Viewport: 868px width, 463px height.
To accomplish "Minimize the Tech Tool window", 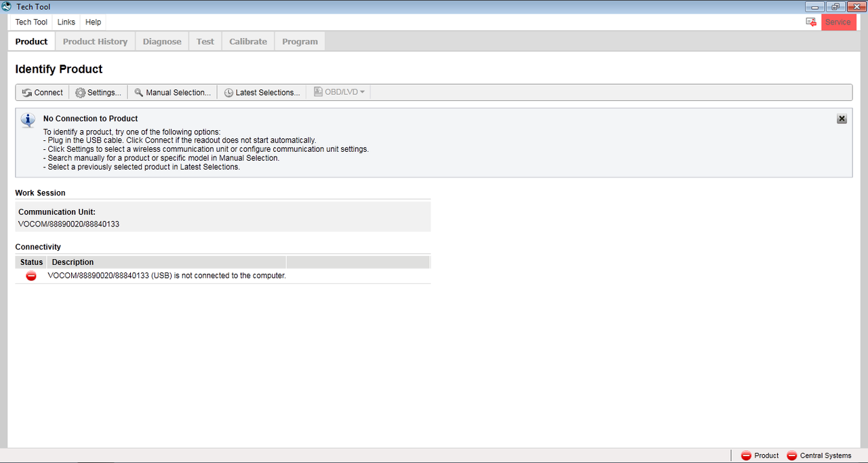I will [814, 7].
